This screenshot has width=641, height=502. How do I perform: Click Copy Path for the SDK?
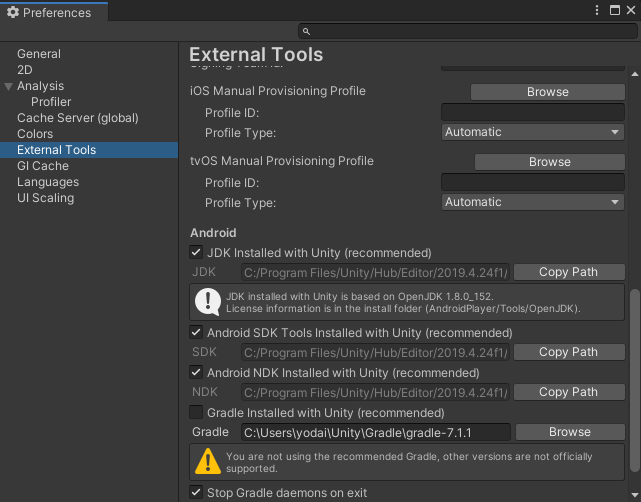tap(568, 352)
